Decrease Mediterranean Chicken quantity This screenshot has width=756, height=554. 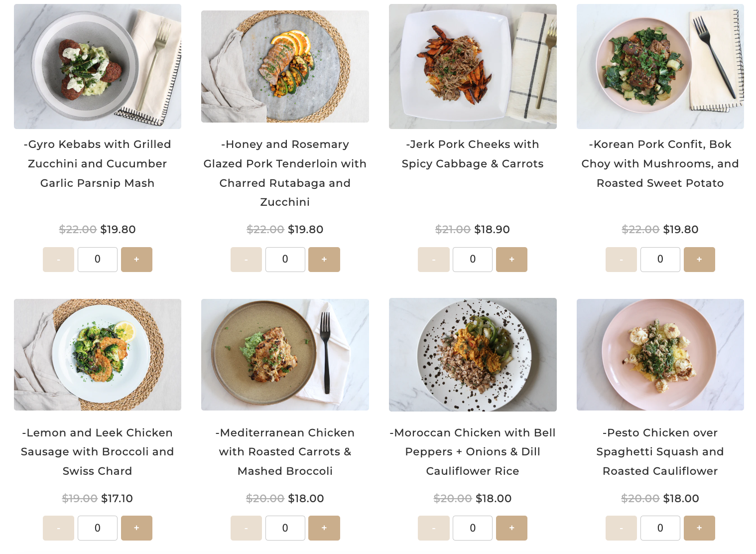tap(246, 528)
